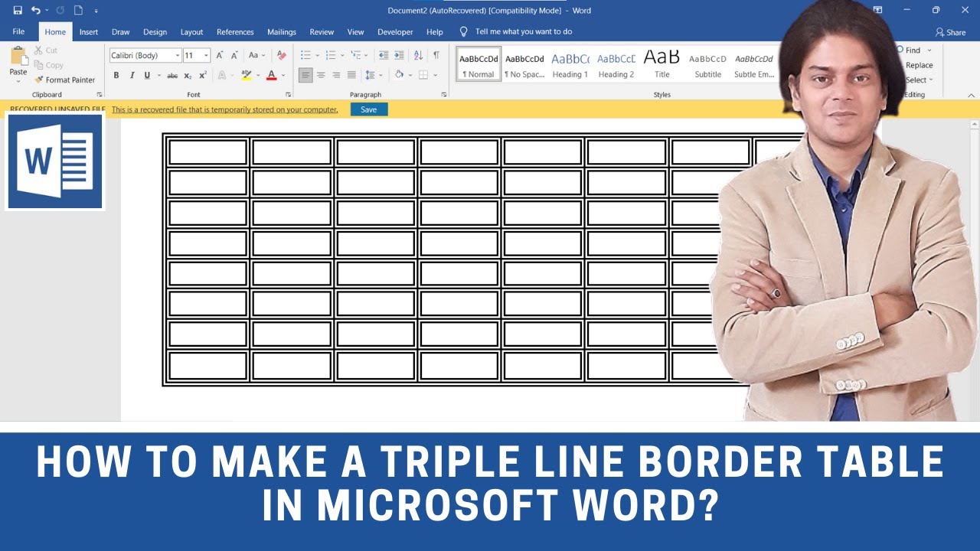
Task: Switch to the Draw tab
Action: [120, 32]
